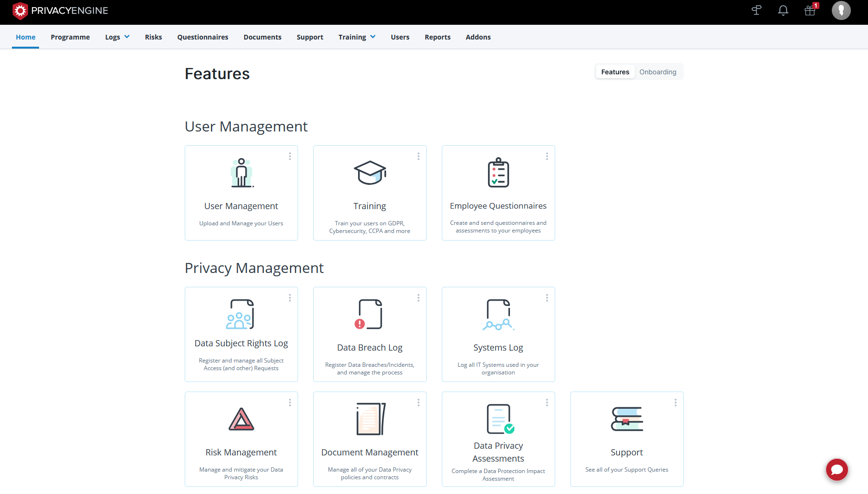This screenshot has height=494, width=868.
Task: Open the Data Subject Rights Log icon
Action: [x=241, y=314]
